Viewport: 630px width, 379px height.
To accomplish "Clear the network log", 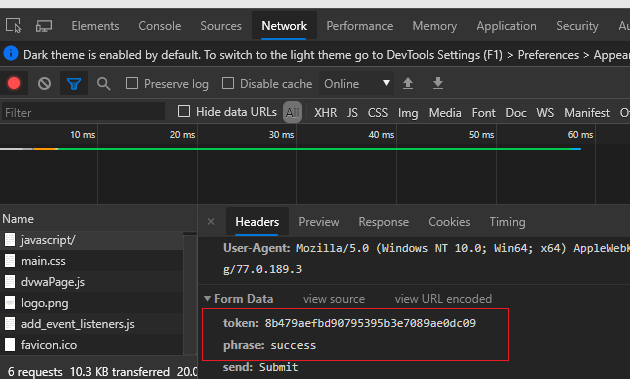I will click(x=44, y=84).
